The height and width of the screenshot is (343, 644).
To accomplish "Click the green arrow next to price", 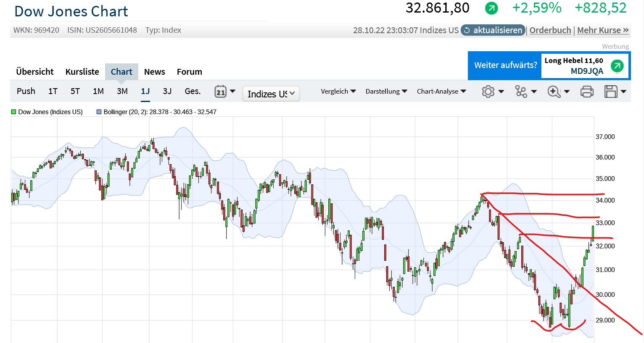I will (491, 8).
